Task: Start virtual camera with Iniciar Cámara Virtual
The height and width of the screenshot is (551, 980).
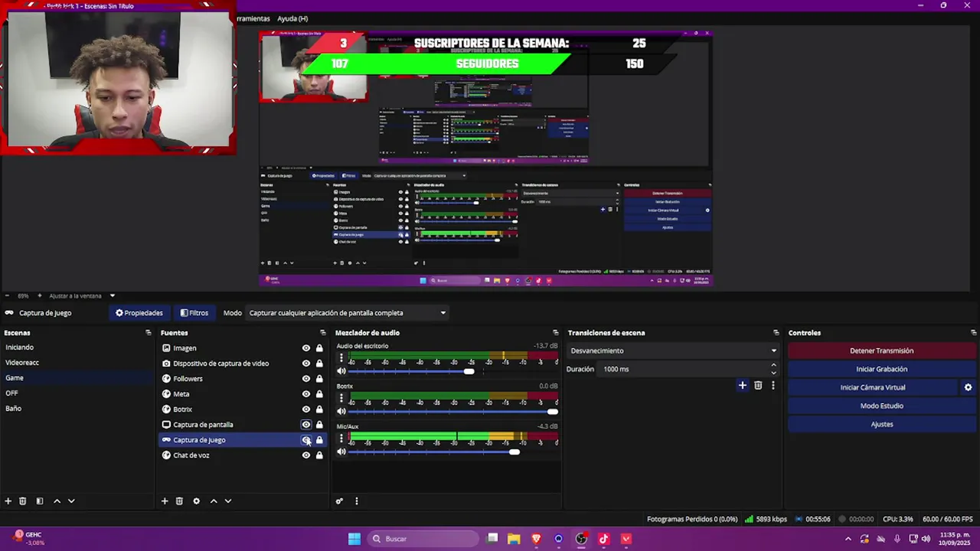Action: click(873, 387)
